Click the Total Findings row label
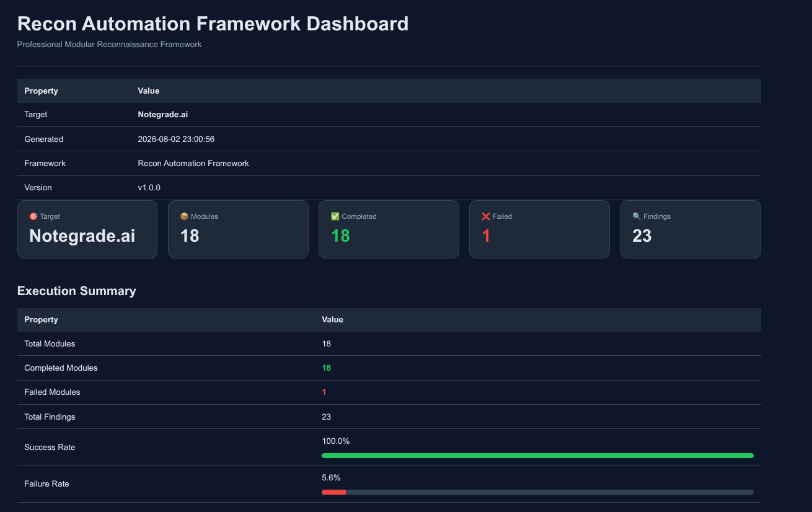This screenshot has width=812, height=512. pos(50,417)
